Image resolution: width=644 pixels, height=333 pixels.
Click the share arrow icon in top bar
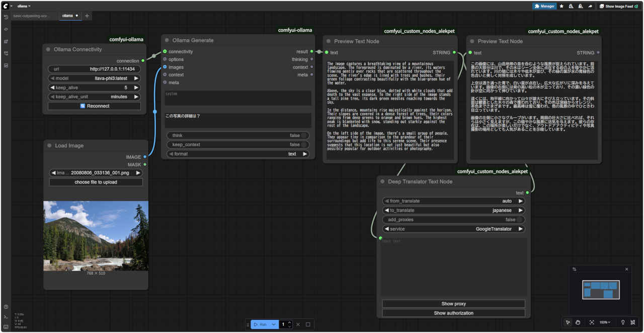coord(590,7)
